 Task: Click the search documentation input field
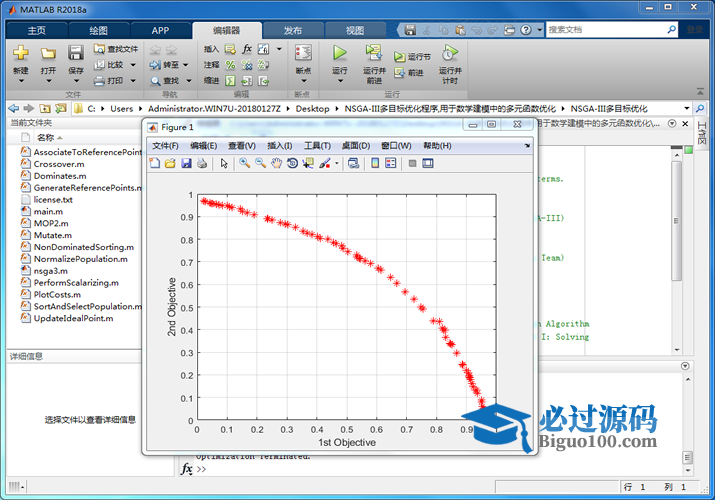[606, 30]
